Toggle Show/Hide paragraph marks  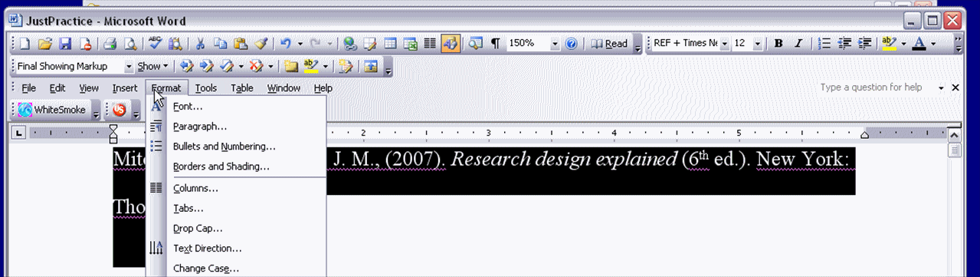[x=495, y=44]
